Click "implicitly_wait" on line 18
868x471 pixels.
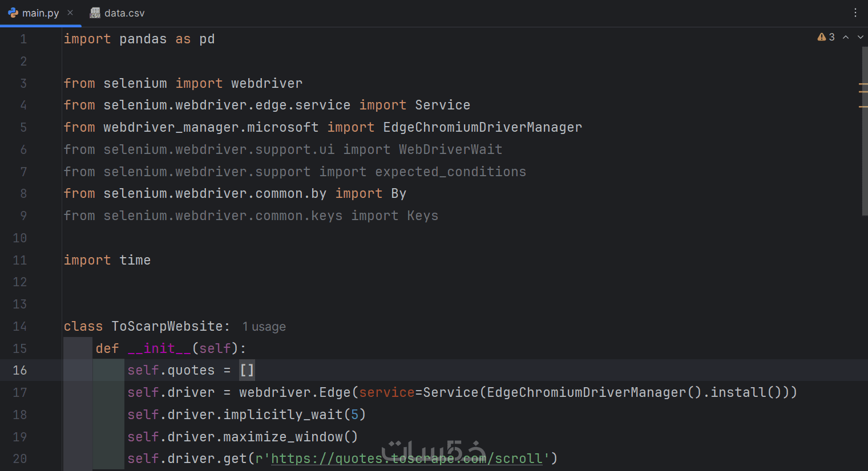(282, 415)
